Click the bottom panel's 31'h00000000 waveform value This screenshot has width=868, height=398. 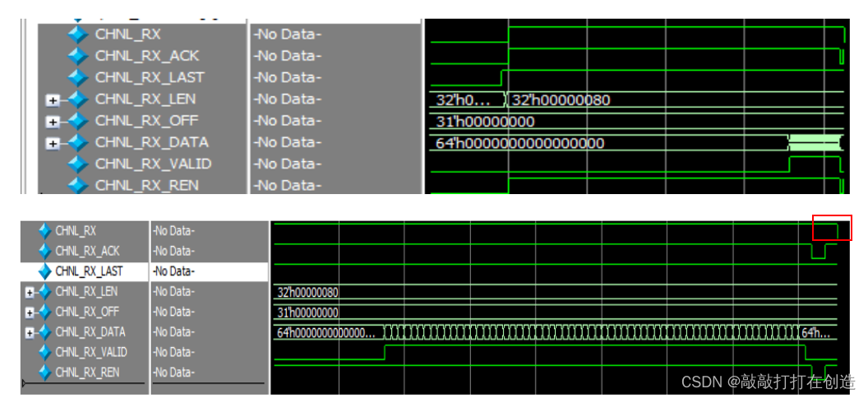307,312
